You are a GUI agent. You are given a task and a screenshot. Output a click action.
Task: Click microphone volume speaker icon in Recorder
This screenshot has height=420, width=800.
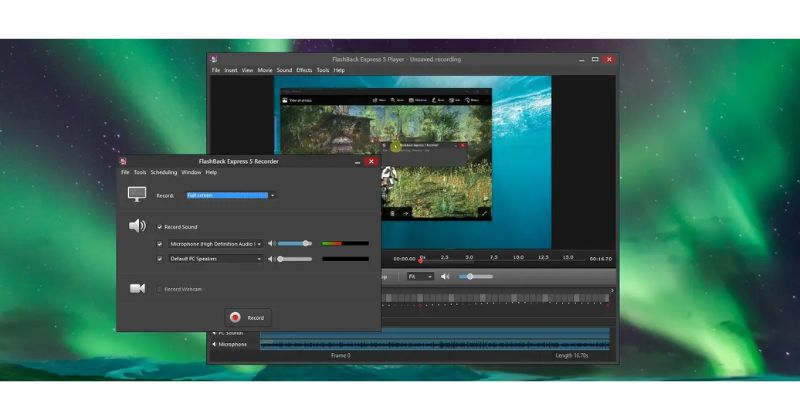(272, 244)
